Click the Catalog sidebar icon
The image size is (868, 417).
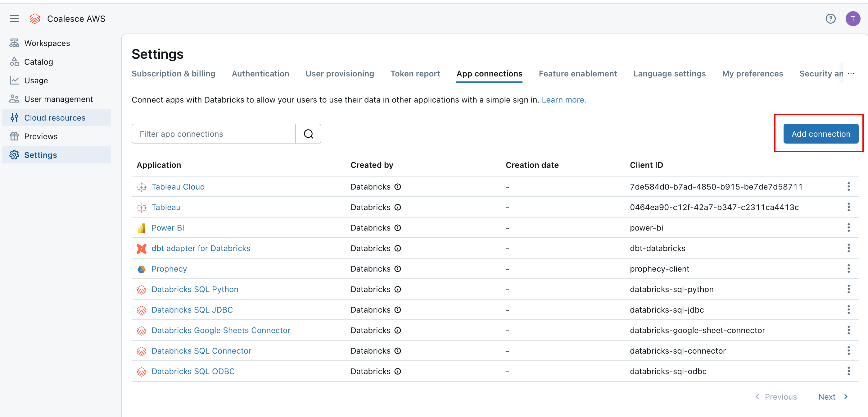pos(14,62)
